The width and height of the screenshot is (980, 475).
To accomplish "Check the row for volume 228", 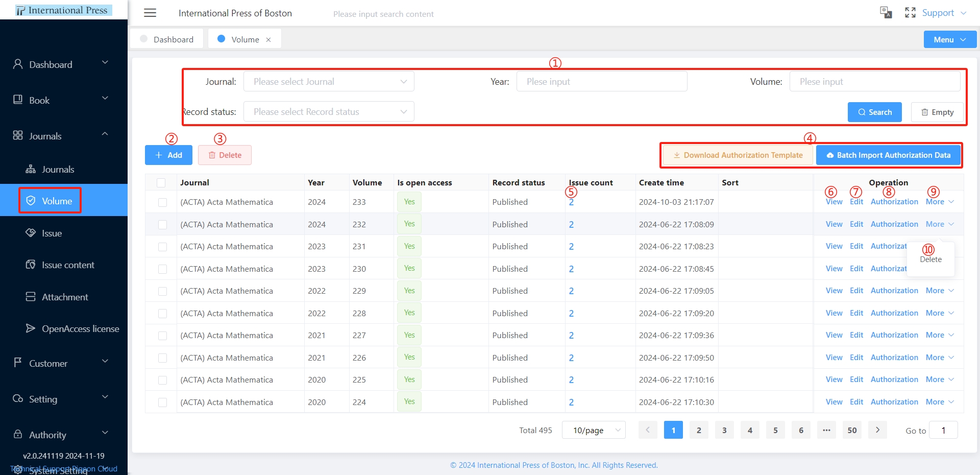I will (162, 314).
